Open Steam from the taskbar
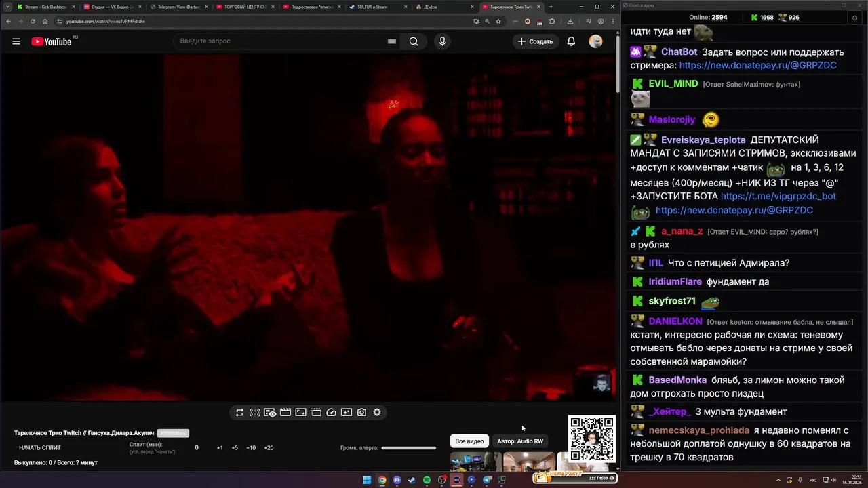The width and height of the screenshot is (868, 488). tap(412, 480)
